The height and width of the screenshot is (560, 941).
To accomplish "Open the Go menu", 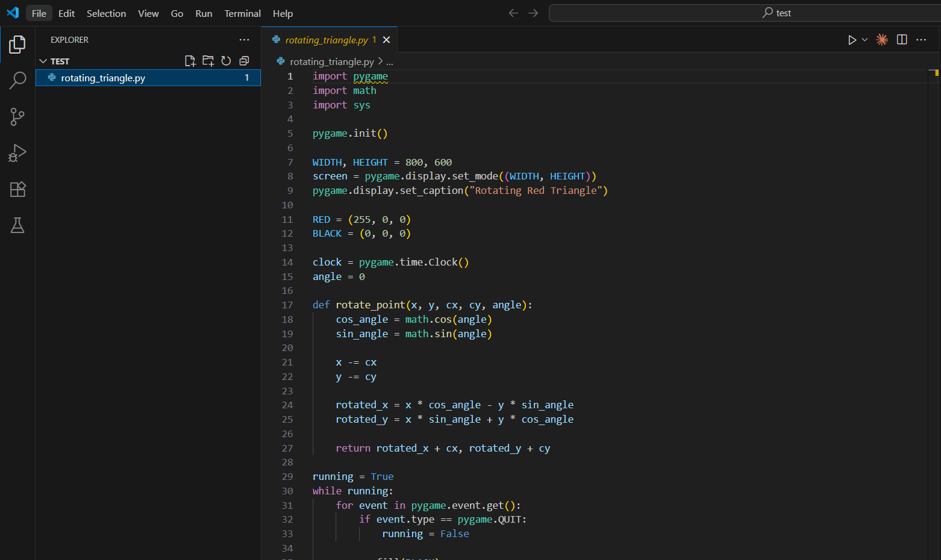I will (x=177, y=13).
